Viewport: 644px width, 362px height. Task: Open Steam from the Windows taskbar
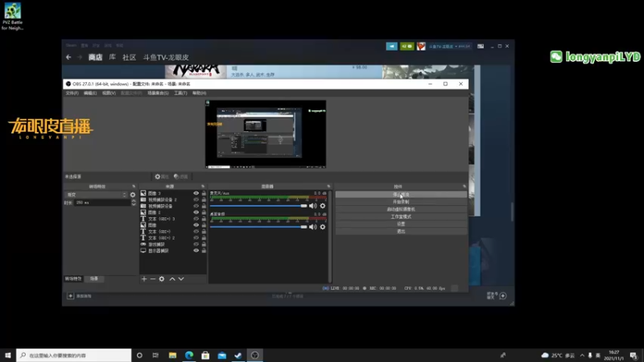click(238, 355)
